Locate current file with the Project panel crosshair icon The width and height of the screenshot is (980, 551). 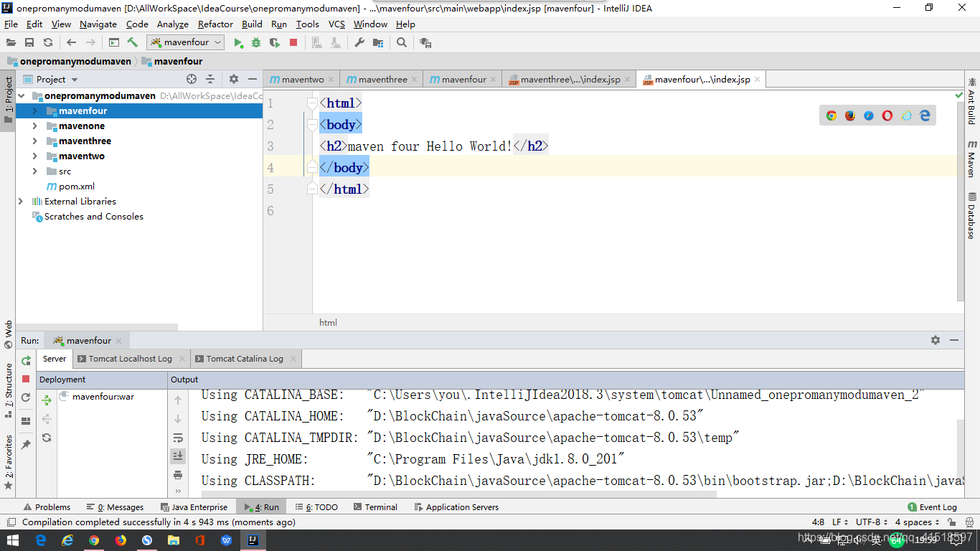click(x=192, y=79)
